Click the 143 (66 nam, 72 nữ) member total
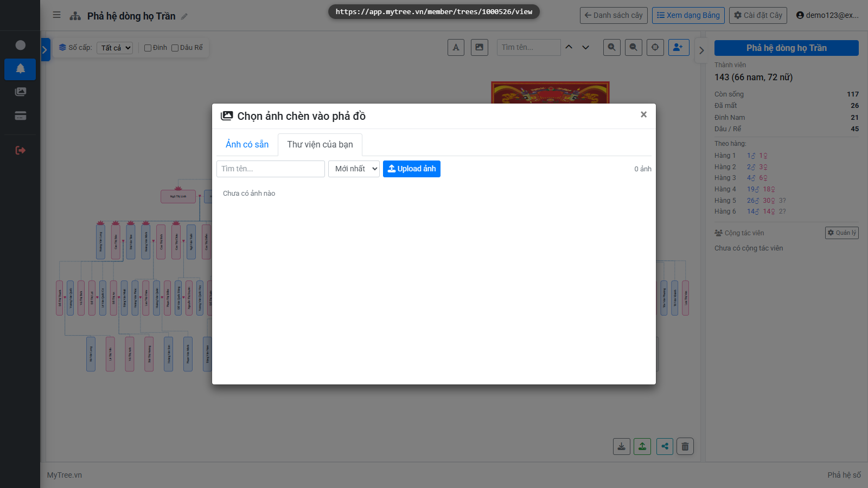 tap(754, 77)
